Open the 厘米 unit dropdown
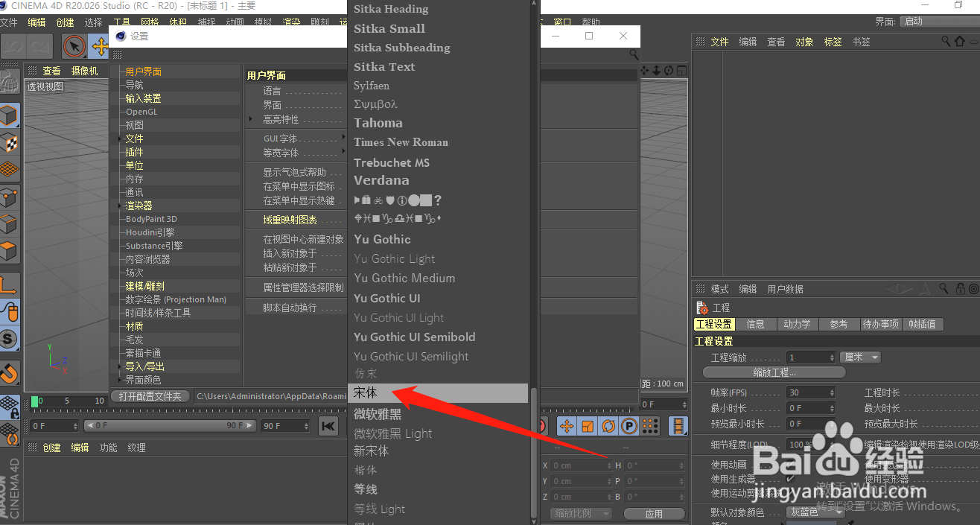 pyautogui.click(x=860, y=357)
